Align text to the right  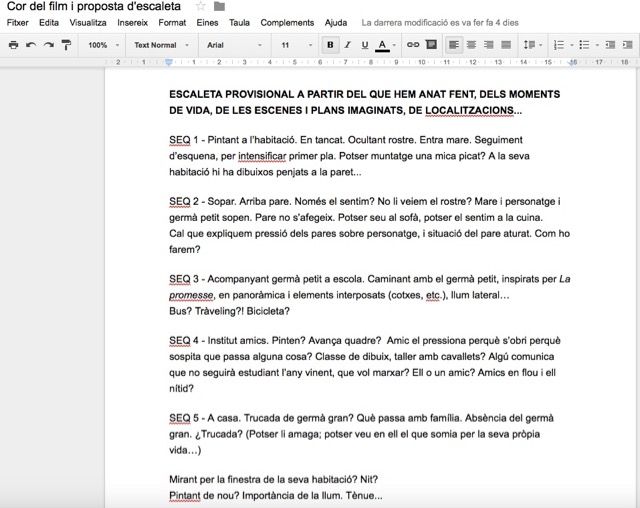(489, 45)
